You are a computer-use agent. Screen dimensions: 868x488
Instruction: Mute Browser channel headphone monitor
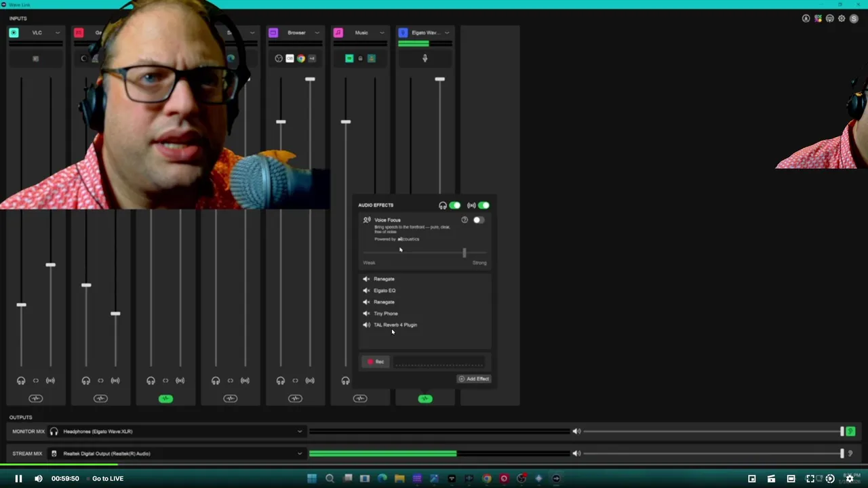point(281,381)
